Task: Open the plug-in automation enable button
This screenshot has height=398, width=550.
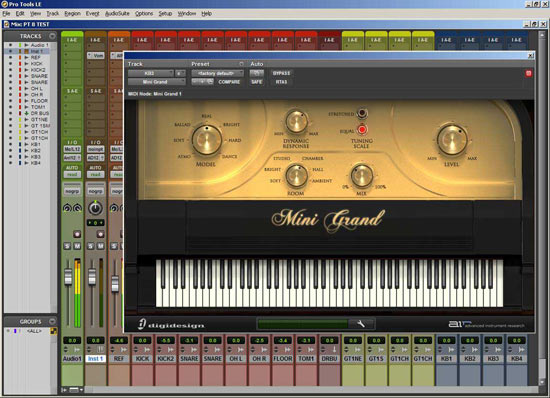Action: point(256,73)
